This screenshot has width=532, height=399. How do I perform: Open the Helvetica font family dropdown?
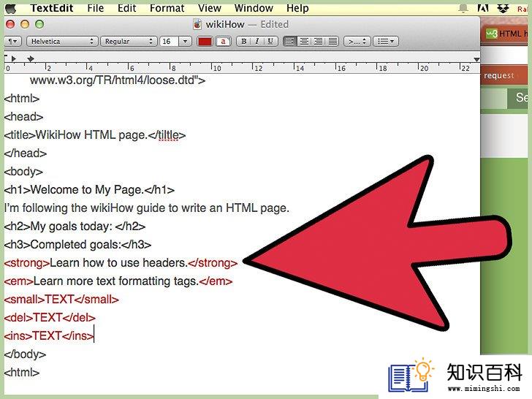click(62, 42)
